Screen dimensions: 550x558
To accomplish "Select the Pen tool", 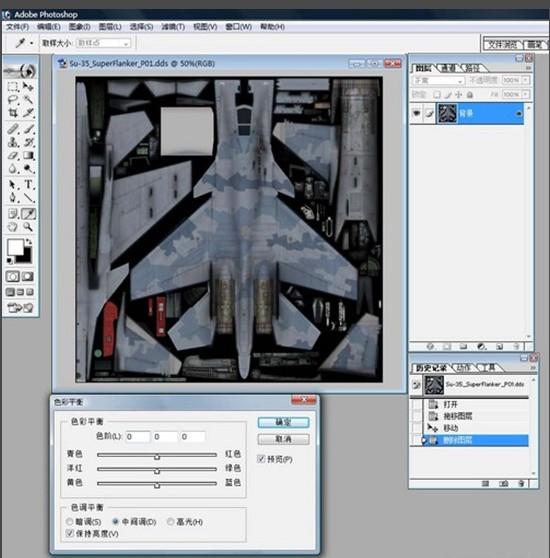I will coord(13,198).
